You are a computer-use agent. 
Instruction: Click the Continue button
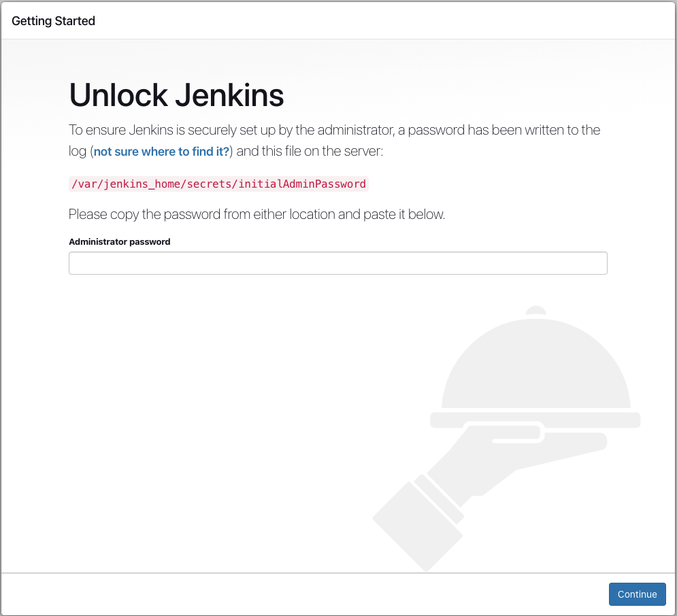click(x=637, y=594)
